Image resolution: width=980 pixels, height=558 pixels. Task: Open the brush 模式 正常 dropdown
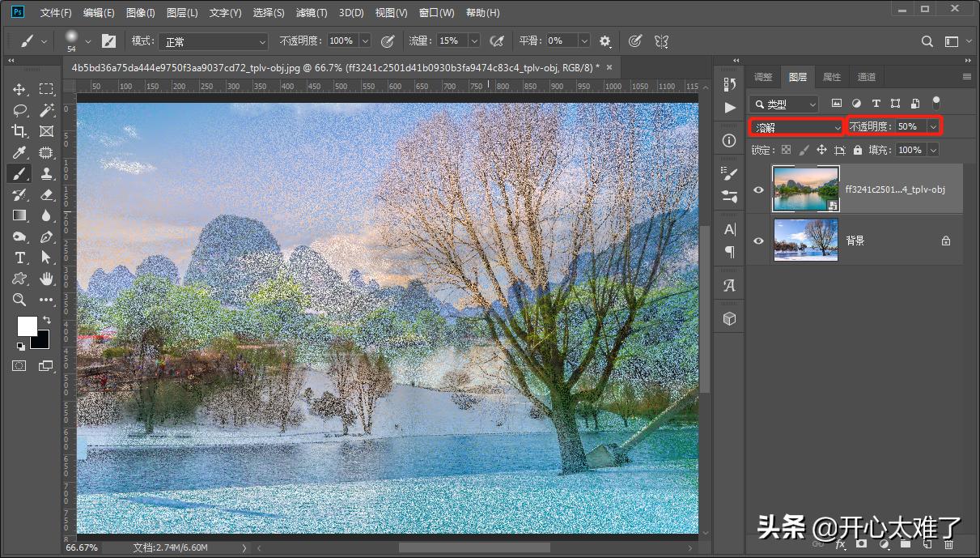coord(213,41)
